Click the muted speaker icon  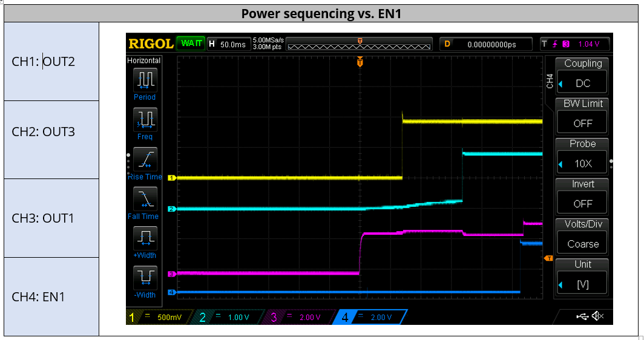pos(597,316)
